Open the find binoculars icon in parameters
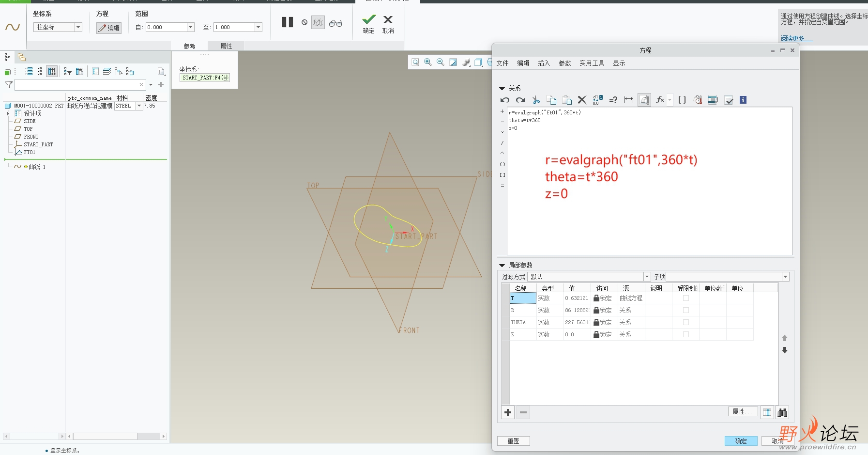Screen dimensions: 868x455 click(x=782, y=412)
